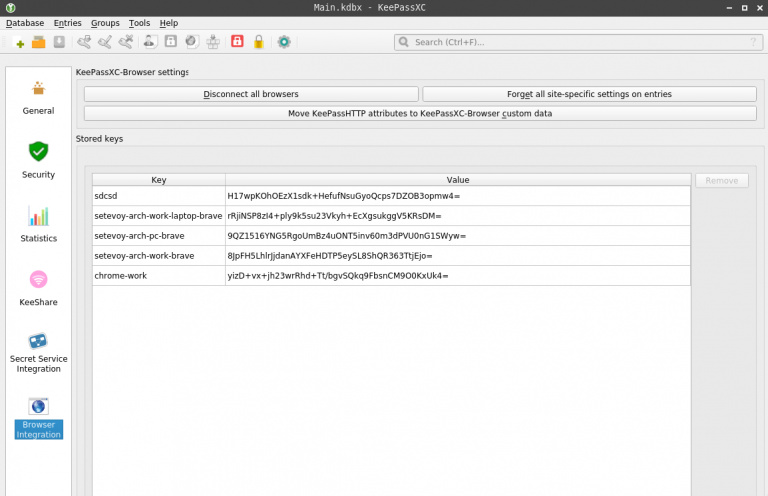The width and height of the screenshot is (768, 496).
Task: Open the Groups menu
Action: (x=105, y=23)
